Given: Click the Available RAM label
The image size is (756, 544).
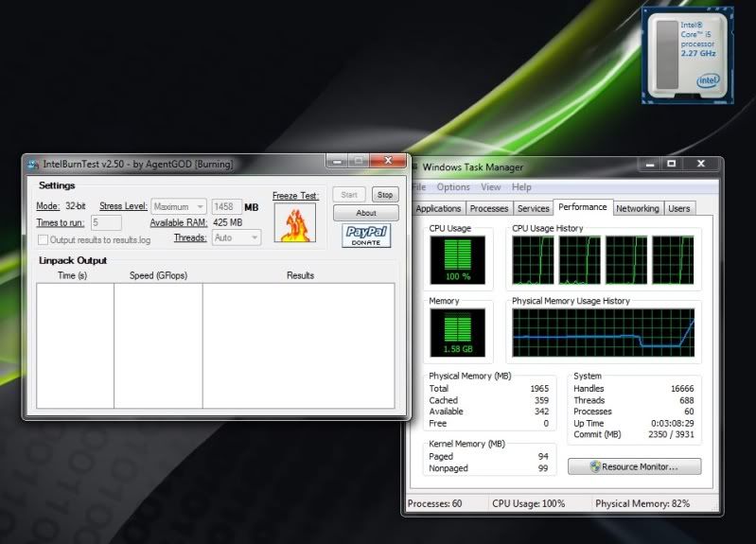Looking at the screenshot, I should click(179, 222).
